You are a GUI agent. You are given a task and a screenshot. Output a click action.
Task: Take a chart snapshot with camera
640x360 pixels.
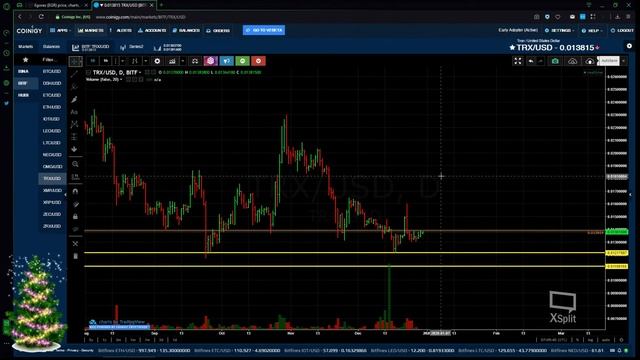[x=555, y=61]
